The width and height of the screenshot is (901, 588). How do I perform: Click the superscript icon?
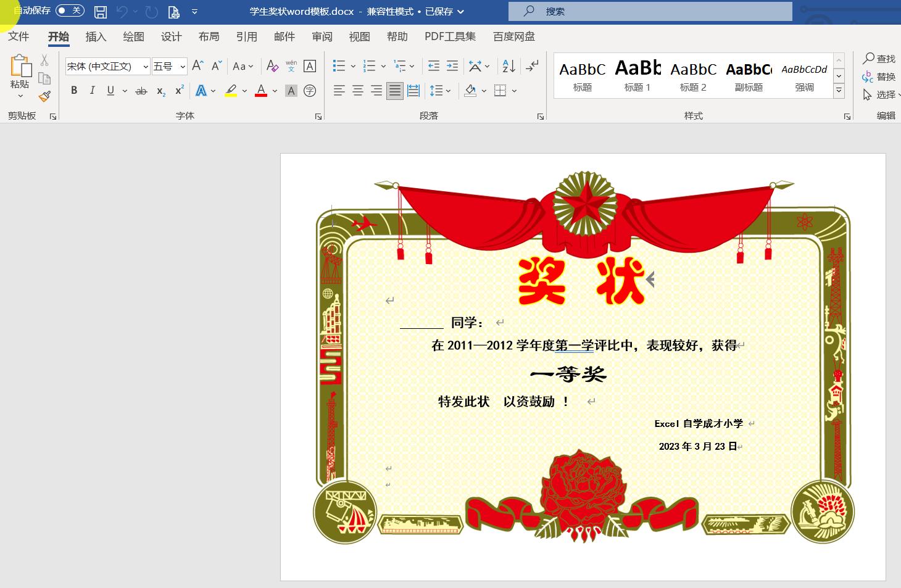178,91
